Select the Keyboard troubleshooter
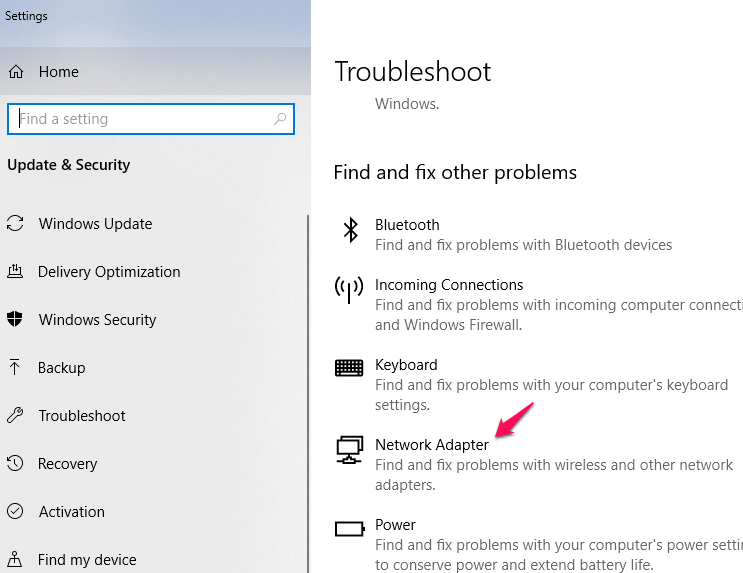The image size is (743, 573). pos(406,365)
